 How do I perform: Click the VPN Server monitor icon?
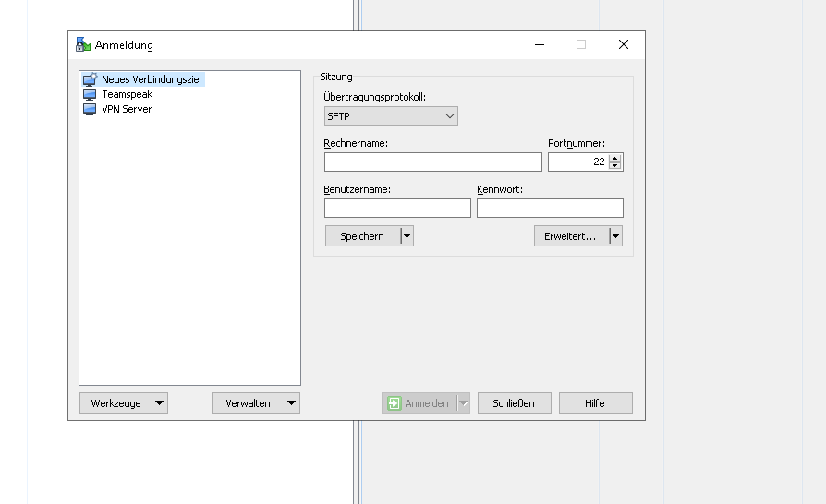point(90,110)
